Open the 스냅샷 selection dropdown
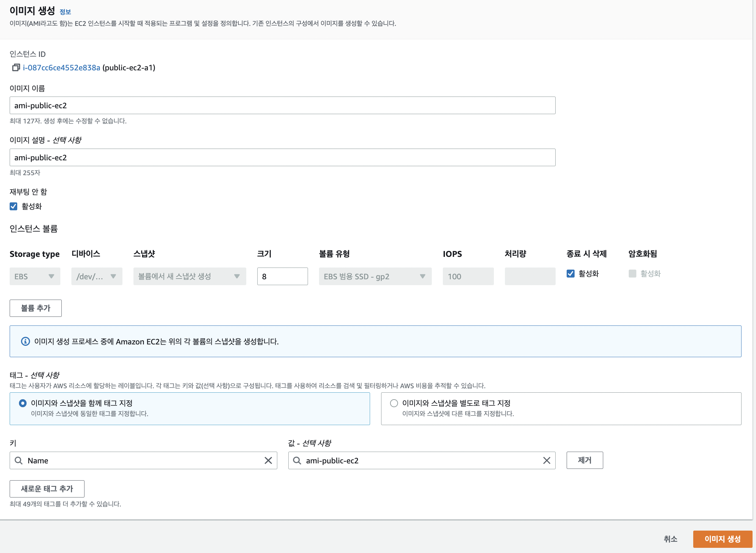The image size is (756, 553). [x=189, y=276]
